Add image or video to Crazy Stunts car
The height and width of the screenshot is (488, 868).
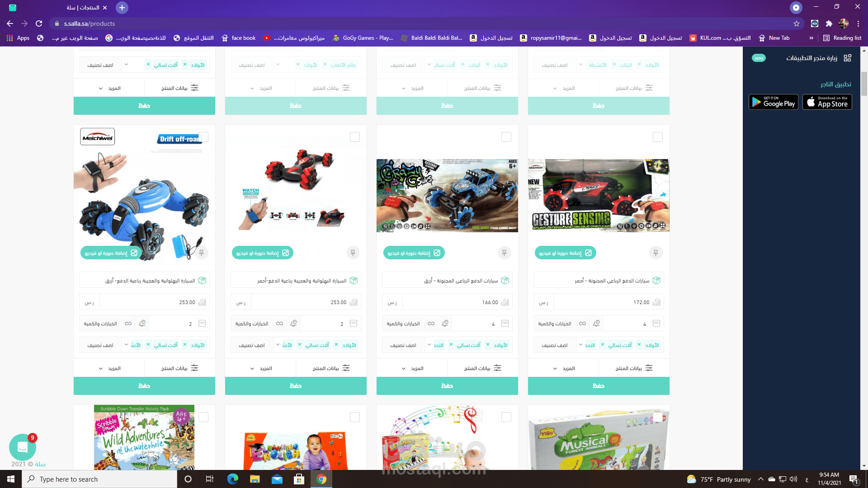coord(414,253)
